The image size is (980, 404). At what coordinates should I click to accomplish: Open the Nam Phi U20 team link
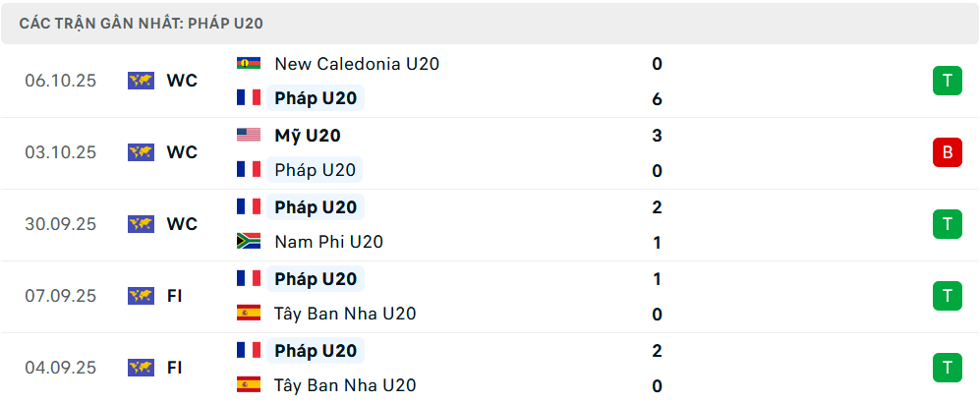pyautogui.click(x=328, y=242)
